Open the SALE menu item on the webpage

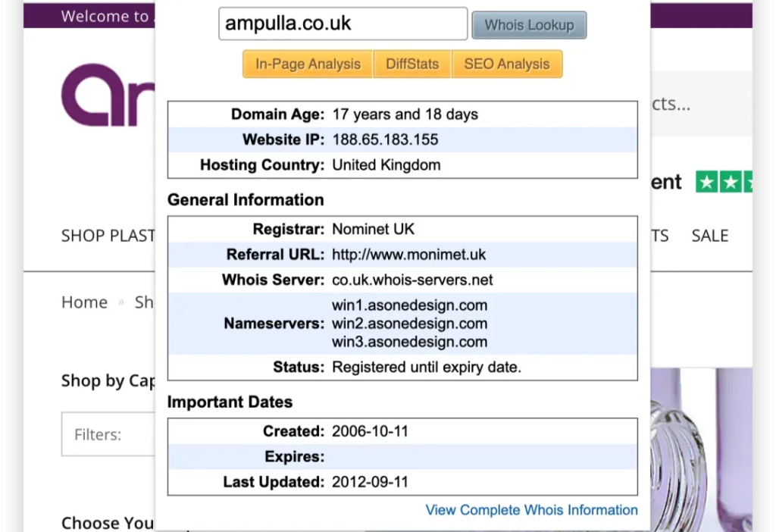[710, 236]
